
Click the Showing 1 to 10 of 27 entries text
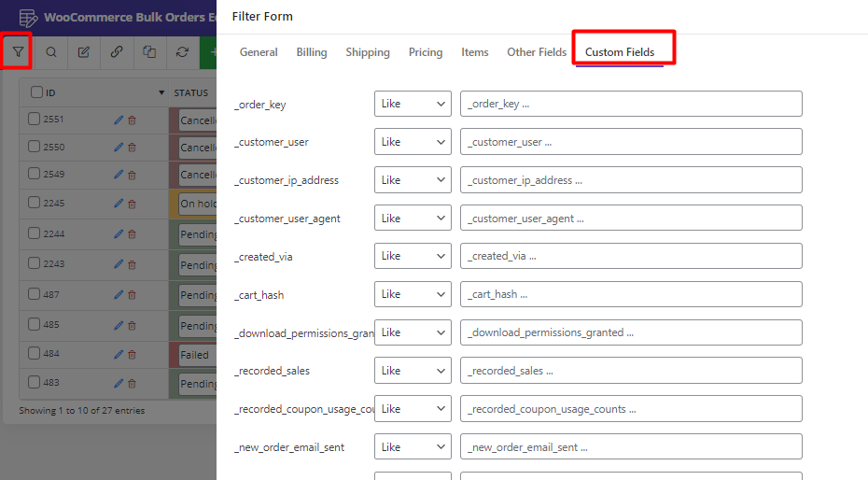point(81,410)
